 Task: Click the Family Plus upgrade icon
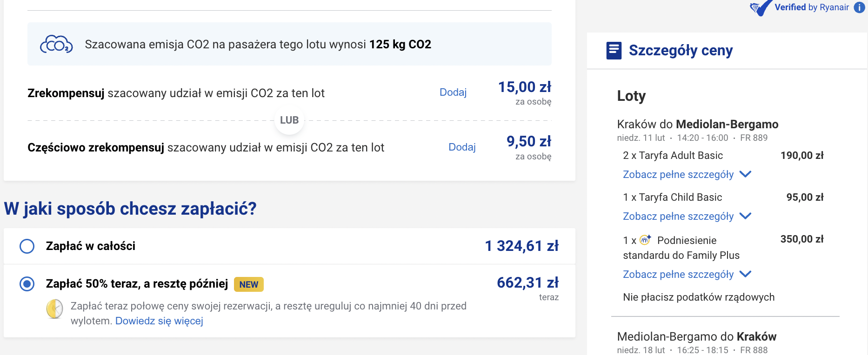tap(645, 240)
